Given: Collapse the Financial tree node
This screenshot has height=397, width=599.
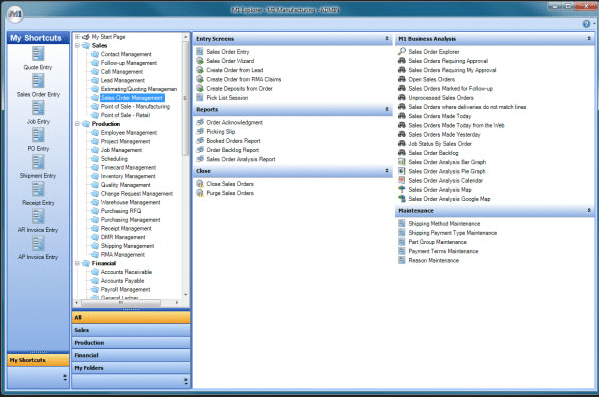Looking at the screenshot, I should tap(77, 263).
